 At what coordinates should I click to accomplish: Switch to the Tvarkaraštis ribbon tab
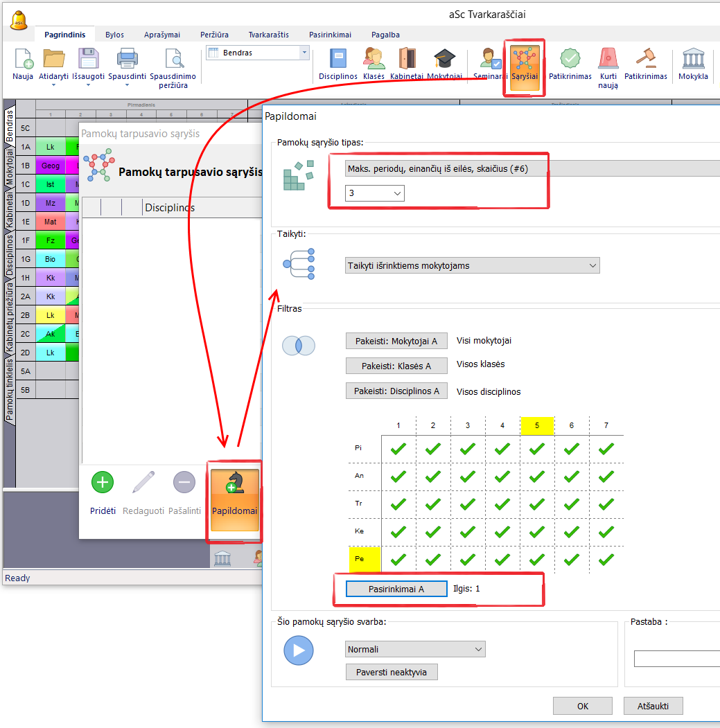[268, 35]
